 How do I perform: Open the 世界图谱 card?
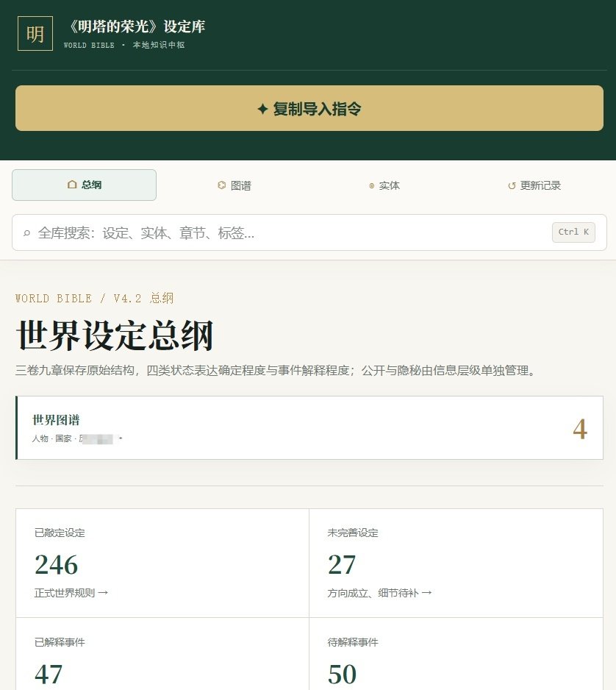coord(309,427)
